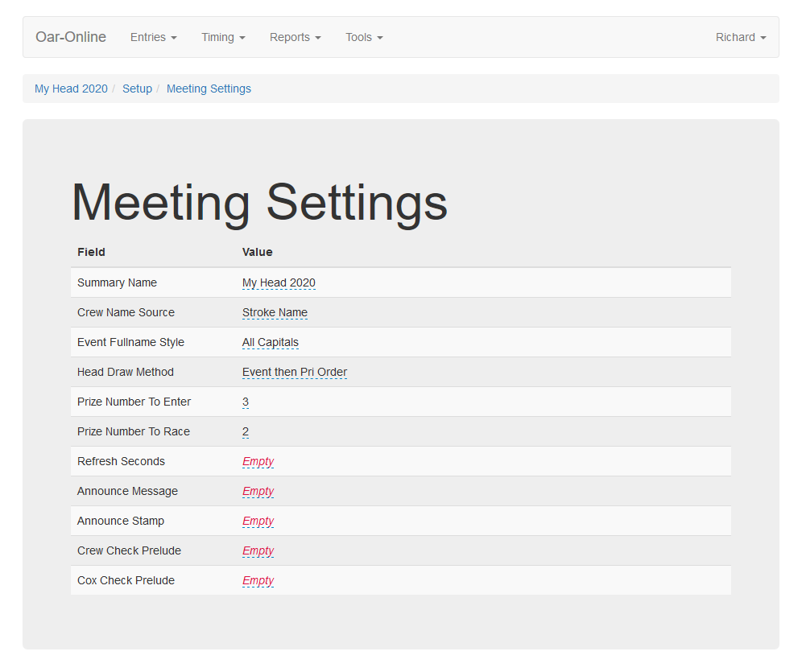Edit Prize Number To Race value

(x=246, y=431)
